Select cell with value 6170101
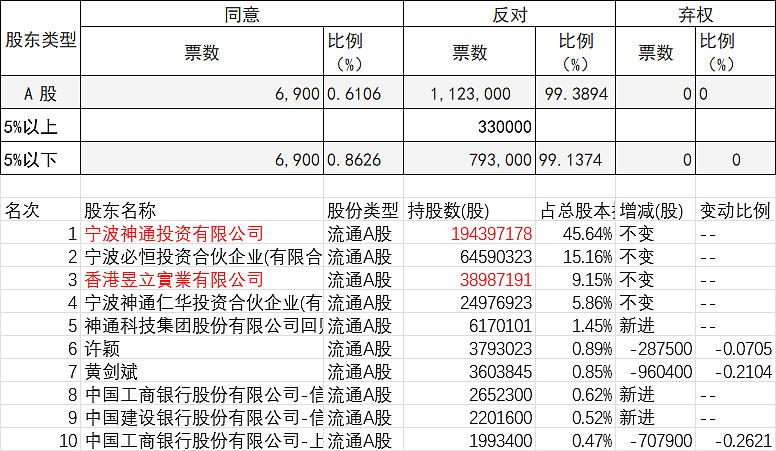 coord(469,325)
